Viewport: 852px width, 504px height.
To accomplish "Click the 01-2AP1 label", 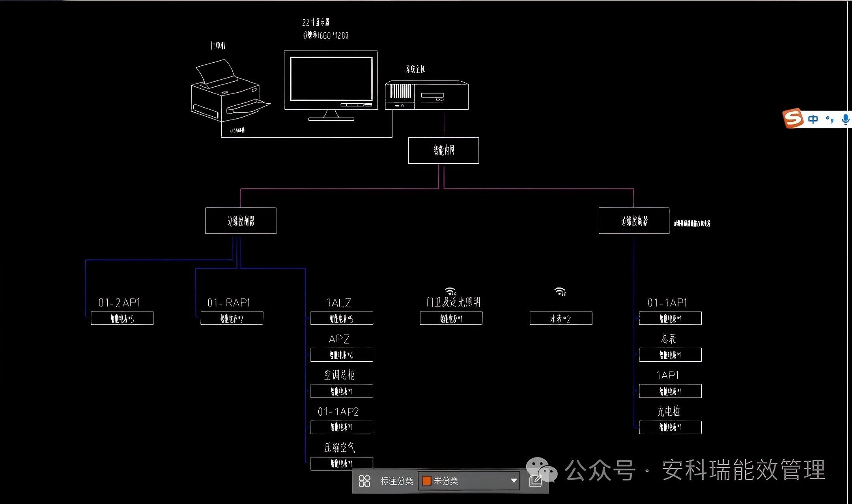I will pyautogui.click(x=119, y=302).
